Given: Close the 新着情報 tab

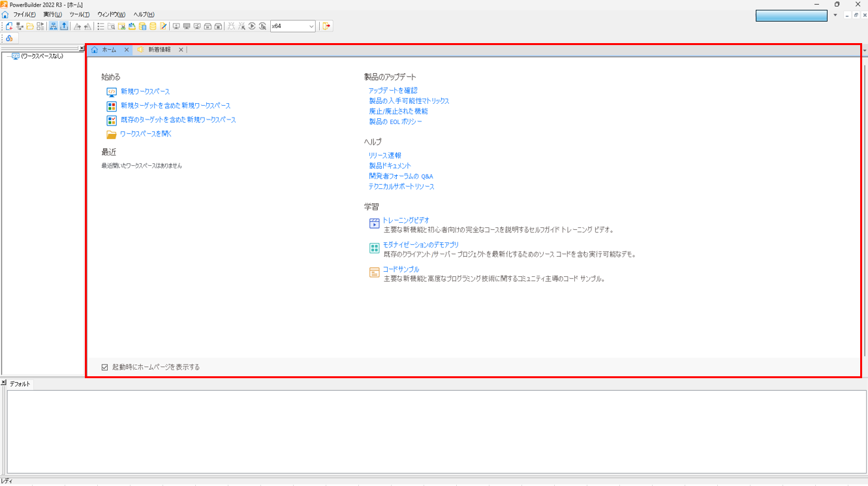Looking at the screenshot, I should point(181,50).
